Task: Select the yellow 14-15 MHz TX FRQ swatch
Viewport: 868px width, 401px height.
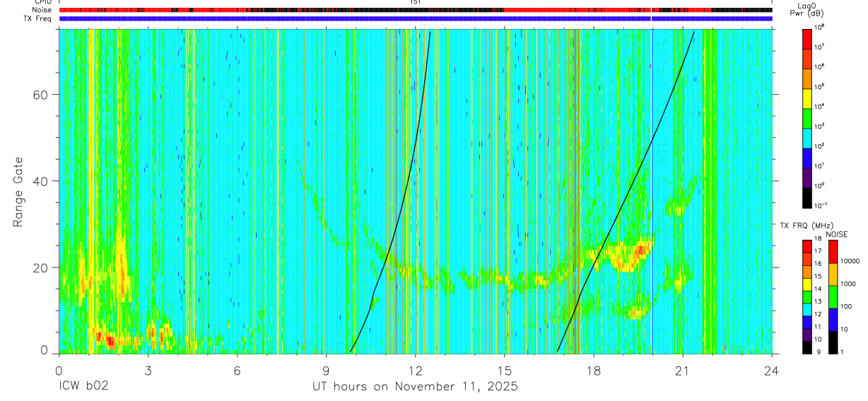Action: [x=807, y=284]
